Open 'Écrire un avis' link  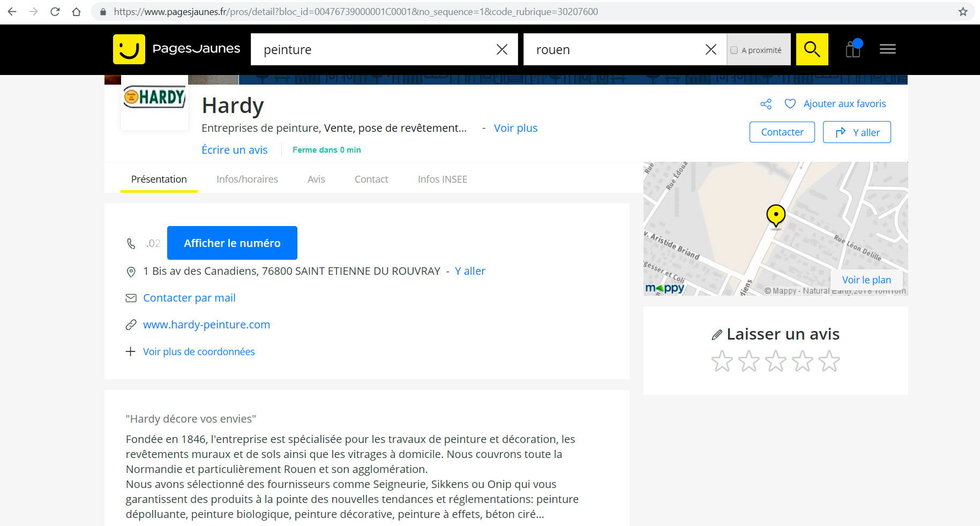[x=235, y=150]
